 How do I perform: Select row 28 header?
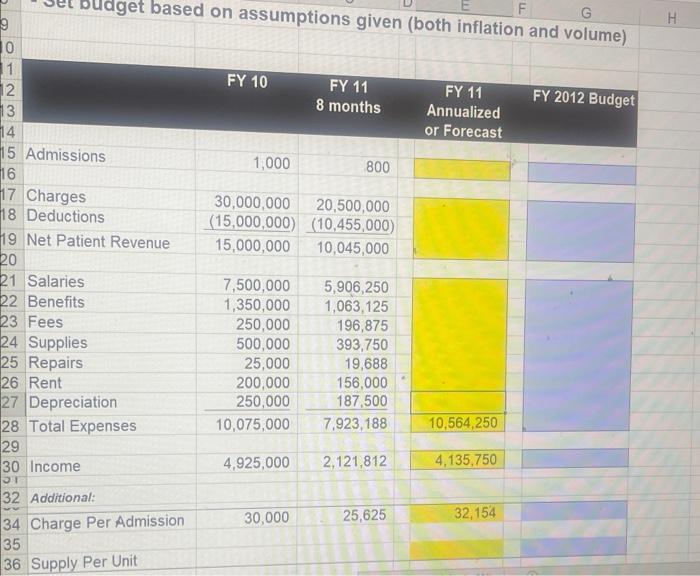[10, 426]
